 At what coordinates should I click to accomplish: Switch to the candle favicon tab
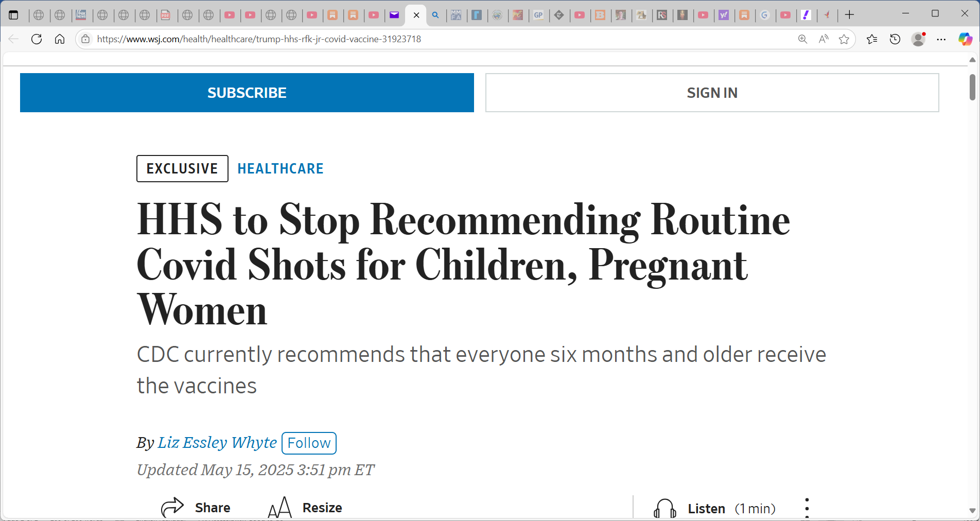682,15
